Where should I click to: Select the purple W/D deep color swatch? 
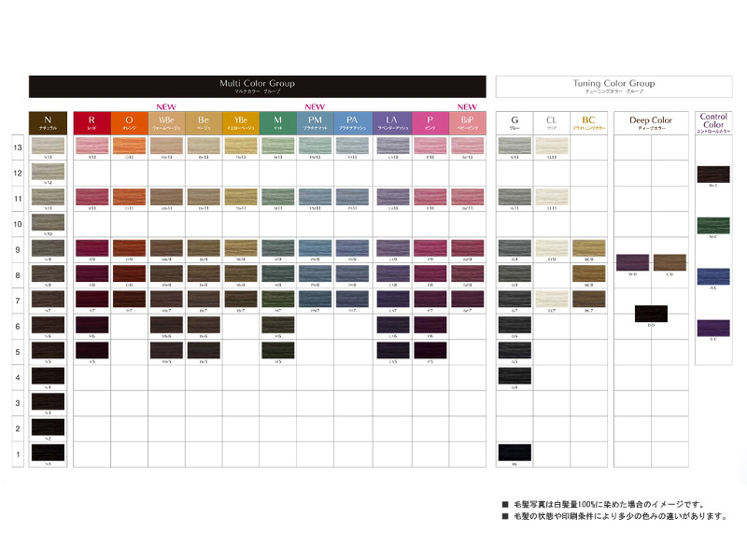[632, 262]
